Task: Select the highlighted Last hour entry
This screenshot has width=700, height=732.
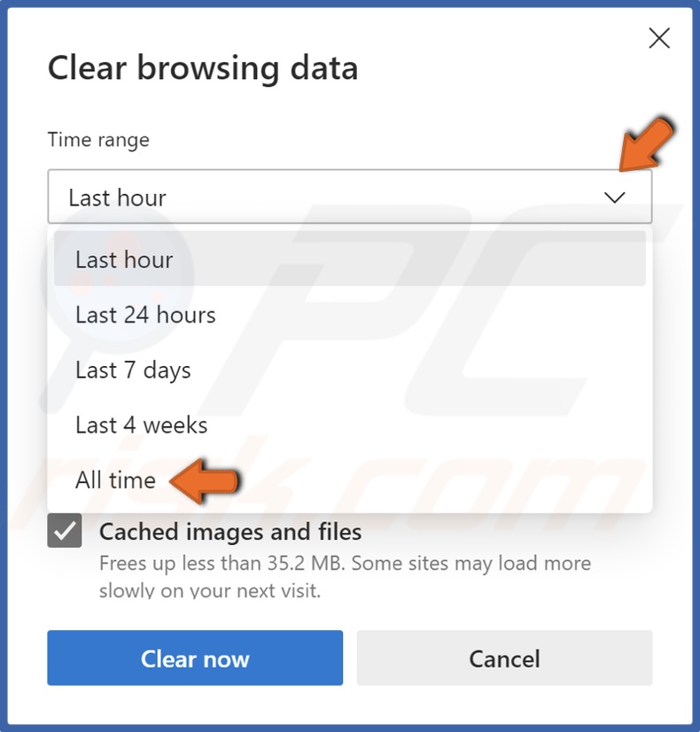Action: [123, 260]
